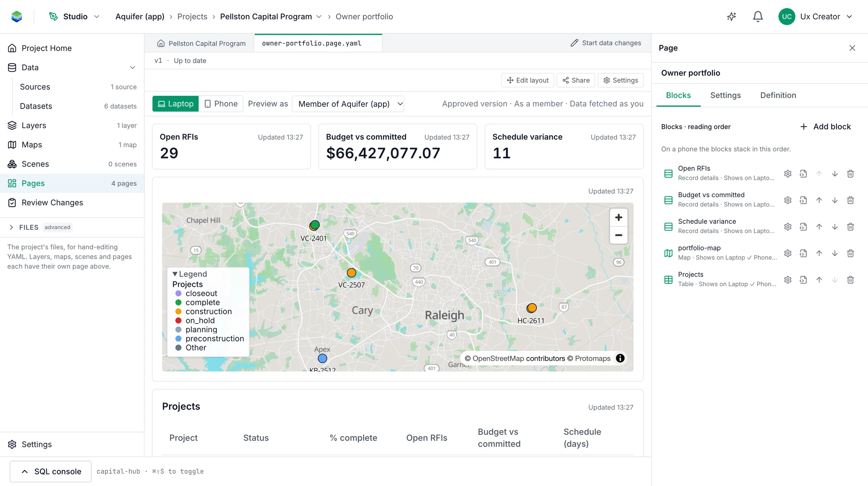
Task: Expand the SQL console
Action: click(51, 472)
